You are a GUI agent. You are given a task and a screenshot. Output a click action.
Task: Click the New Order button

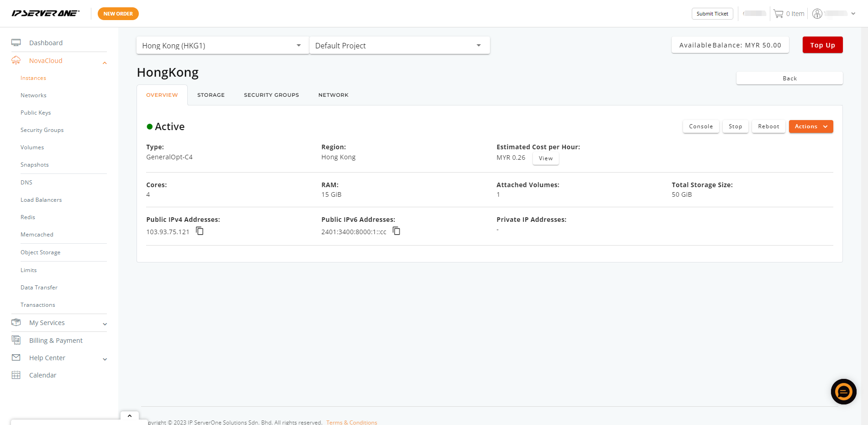click(x=118, y=14)
